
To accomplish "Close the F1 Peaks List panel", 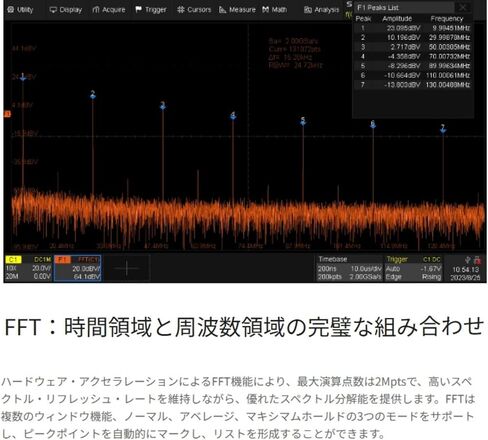I will [x=463, y=7].
